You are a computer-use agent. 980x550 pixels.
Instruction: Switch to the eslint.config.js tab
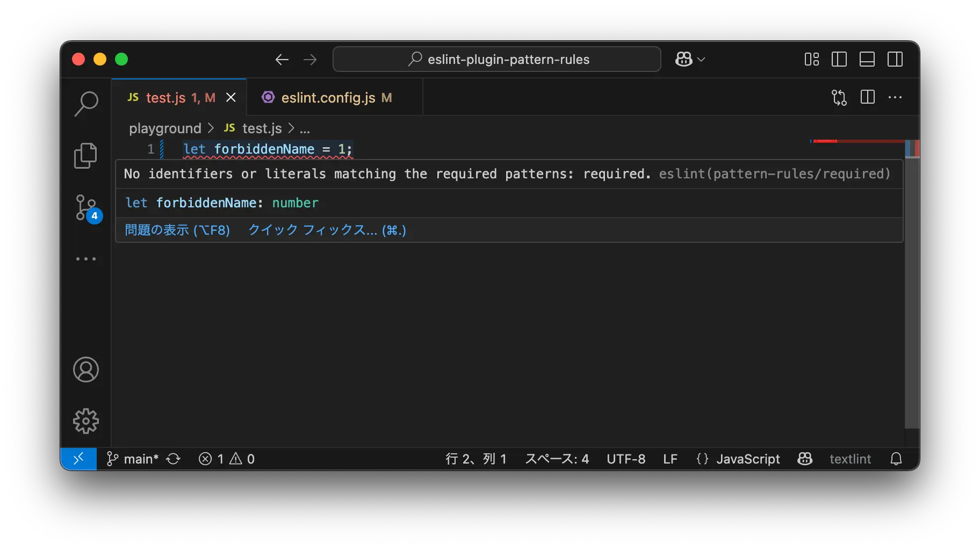335,98
